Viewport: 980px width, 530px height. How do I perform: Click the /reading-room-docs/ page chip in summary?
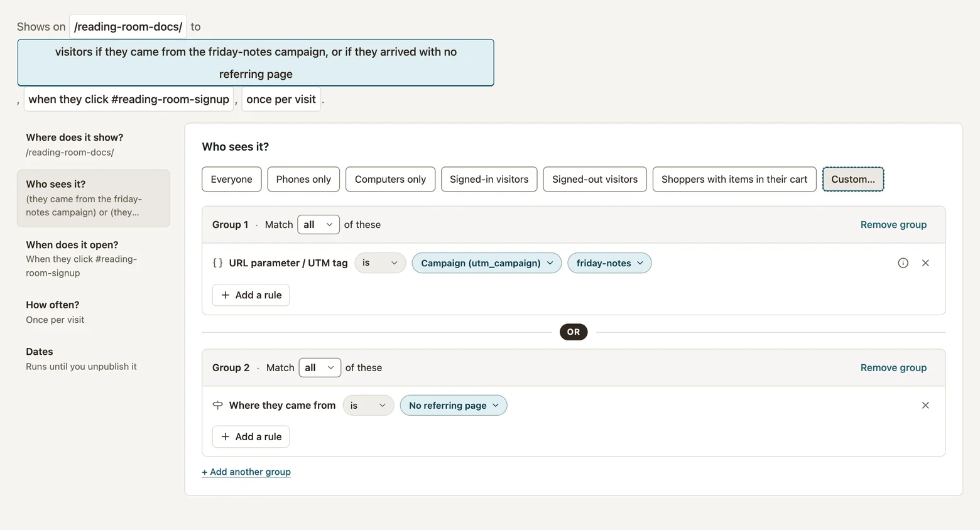click(128, 27)
